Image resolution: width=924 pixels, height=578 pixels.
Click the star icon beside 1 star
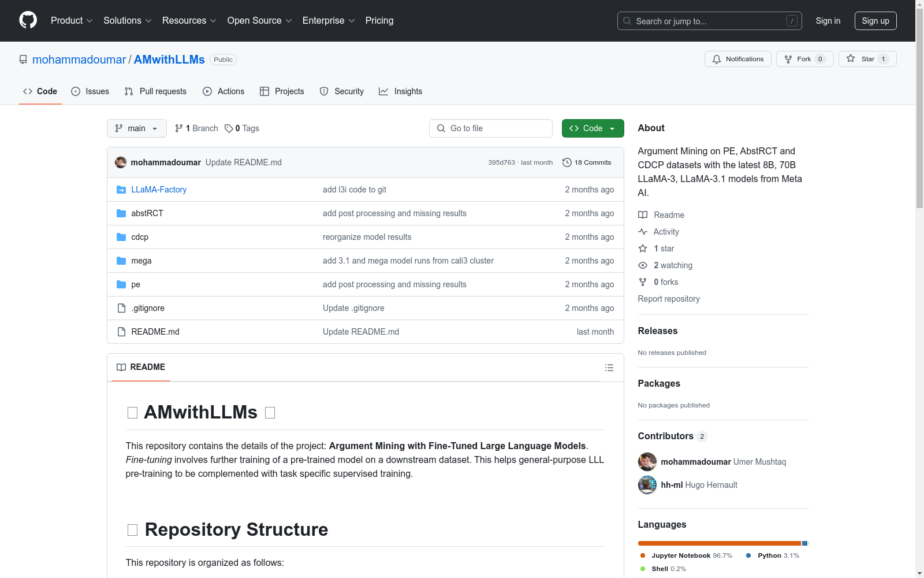click(x=643, y=249)
